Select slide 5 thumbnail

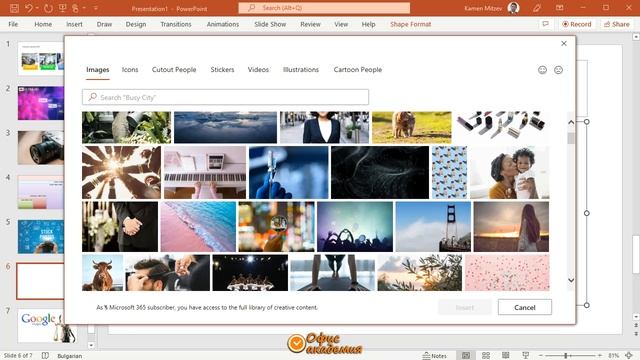pos(40,237)
